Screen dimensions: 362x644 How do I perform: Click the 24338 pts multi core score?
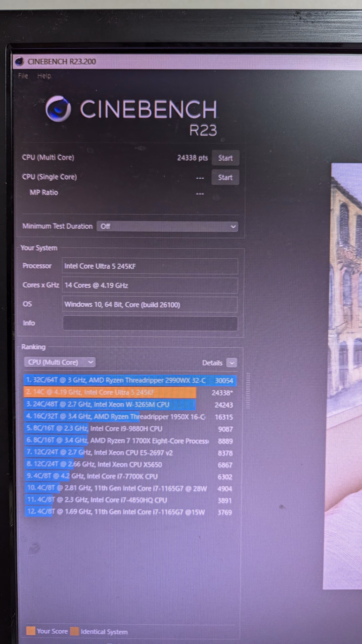coord(193,158)
